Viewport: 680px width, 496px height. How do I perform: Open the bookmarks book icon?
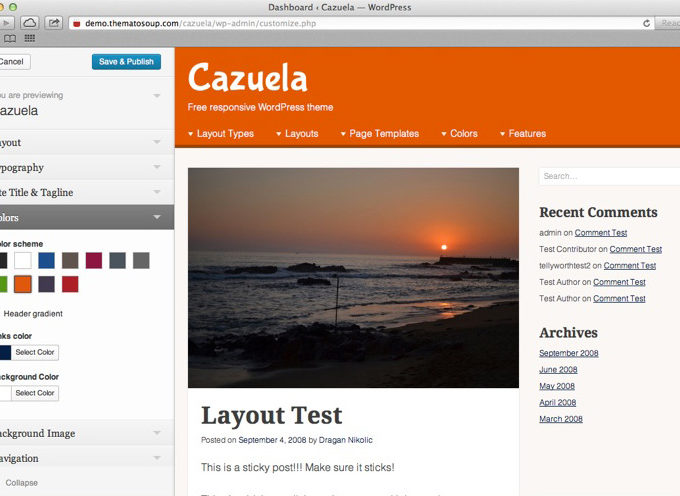click(10, 38)
